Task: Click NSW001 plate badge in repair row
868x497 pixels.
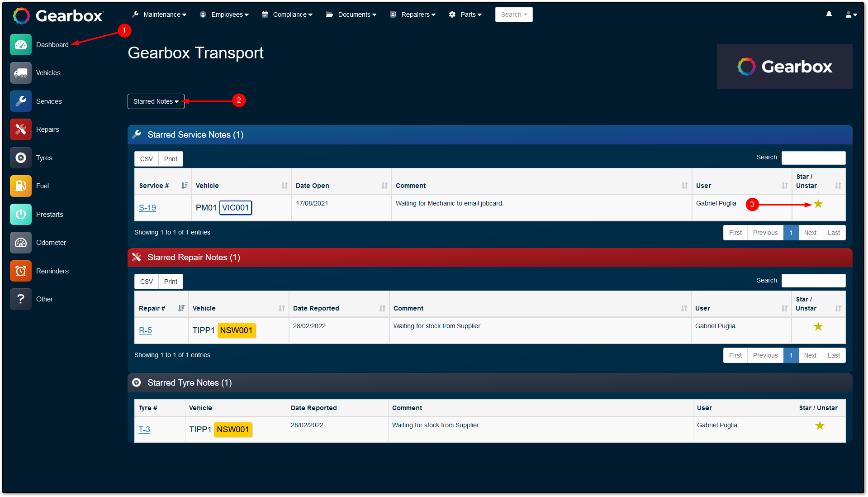Action: coord(237,330)
